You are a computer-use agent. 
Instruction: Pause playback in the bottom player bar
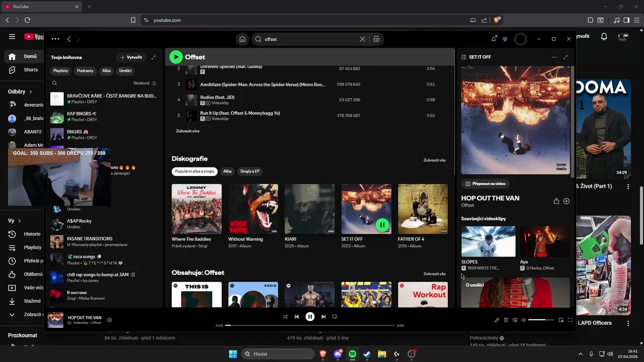coord(310,317)
